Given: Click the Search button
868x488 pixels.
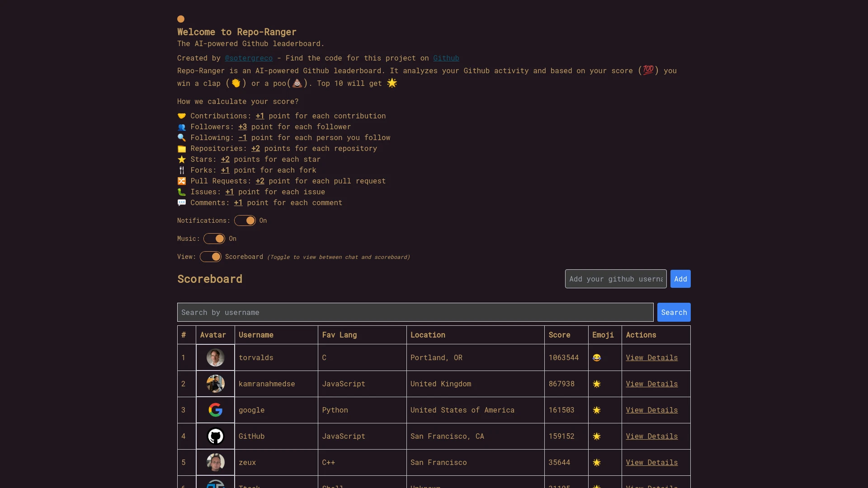Looking at the screenshot, I should coord(674,312).
